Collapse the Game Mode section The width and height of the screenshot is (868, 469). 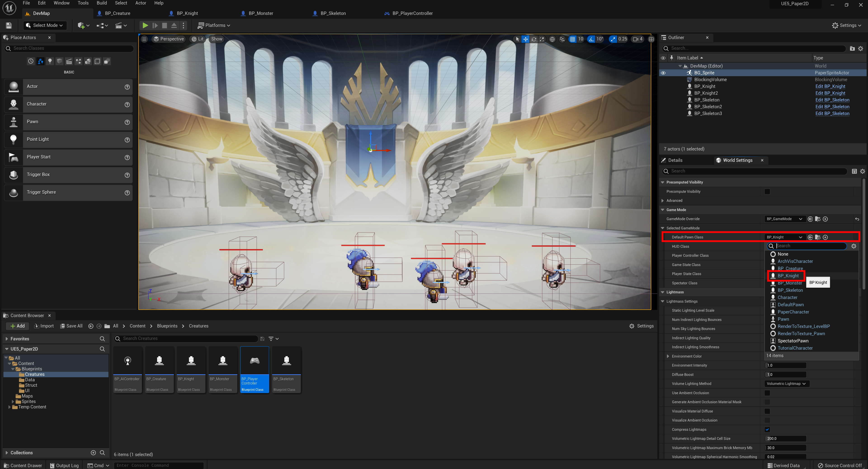click(663, 210)
